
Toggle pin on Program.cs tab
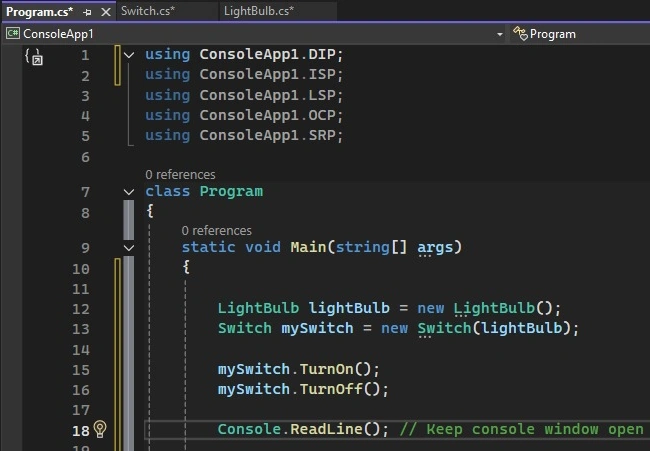point(87,12)
